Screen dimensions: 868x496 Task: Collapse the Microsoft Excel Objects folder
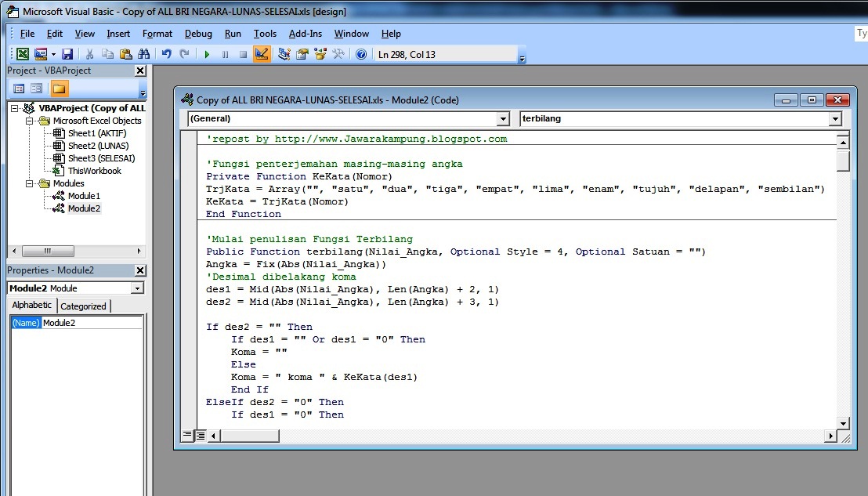[x=29, y=121]
